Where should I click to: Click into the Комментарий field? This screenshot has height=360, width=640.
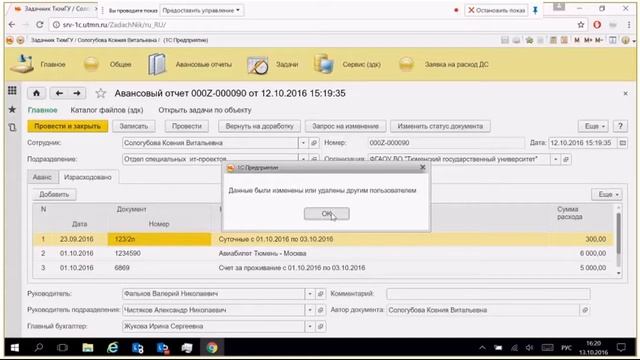[x=488, y=293]
